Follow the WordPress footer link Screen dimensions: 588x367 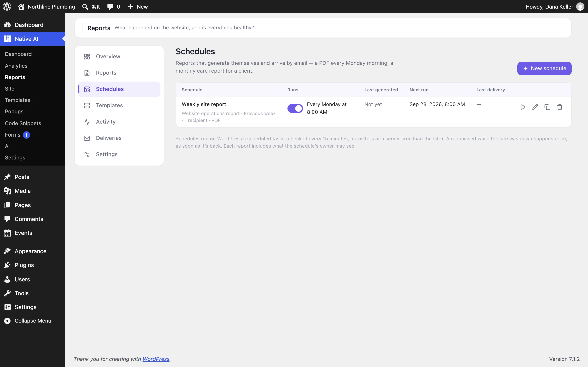point(156,359)
